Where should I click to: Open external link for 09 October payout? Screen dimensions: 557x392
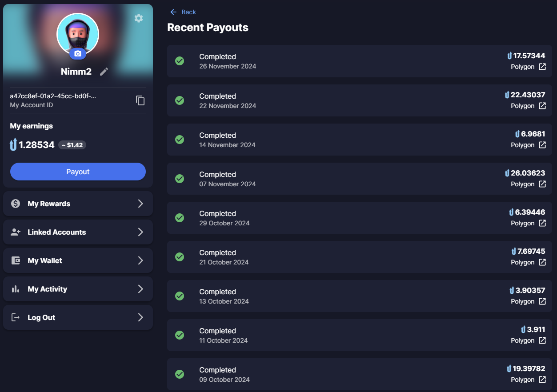(542, 380)
